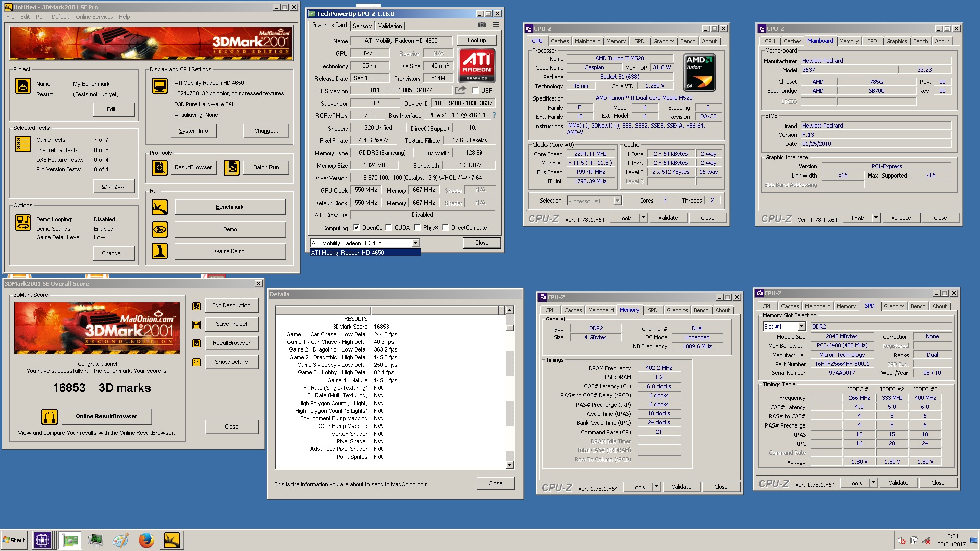Click the Details list scrollbar thumb

tap(509, 328)
